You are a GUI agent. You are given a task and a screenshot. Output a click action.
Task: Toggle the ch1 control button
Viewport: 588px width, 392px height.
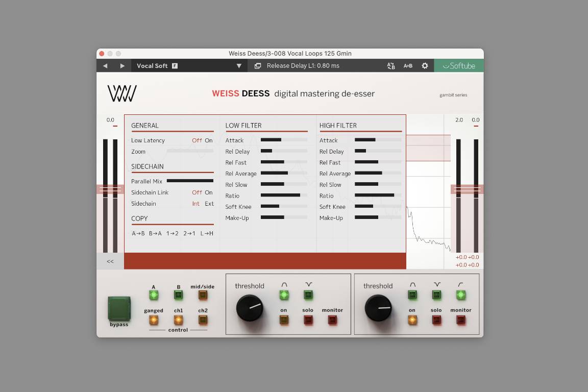pos(179,320)
